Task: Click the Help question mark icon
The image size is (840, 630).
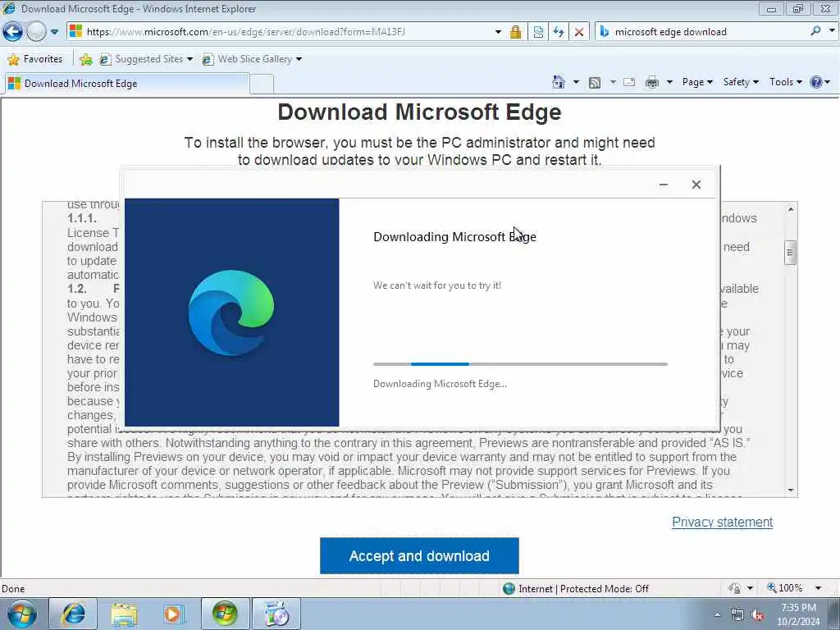Action: 816,82
